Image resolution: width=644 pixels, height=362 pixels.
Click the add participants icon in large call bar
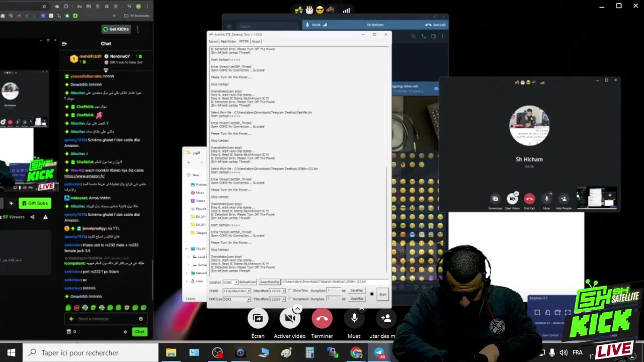coord(386,318)
